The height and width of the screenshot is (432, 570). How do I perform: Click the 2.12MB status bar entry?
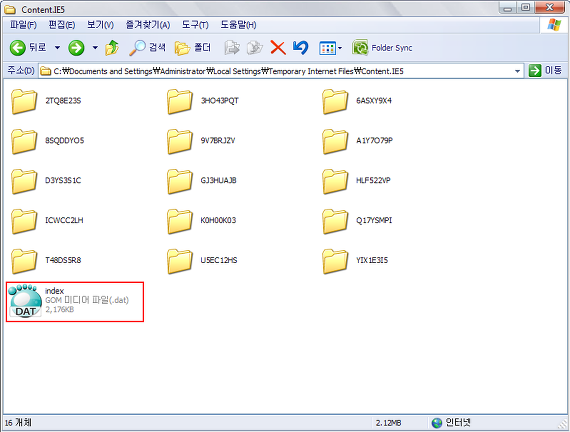(x=389, y=423)
